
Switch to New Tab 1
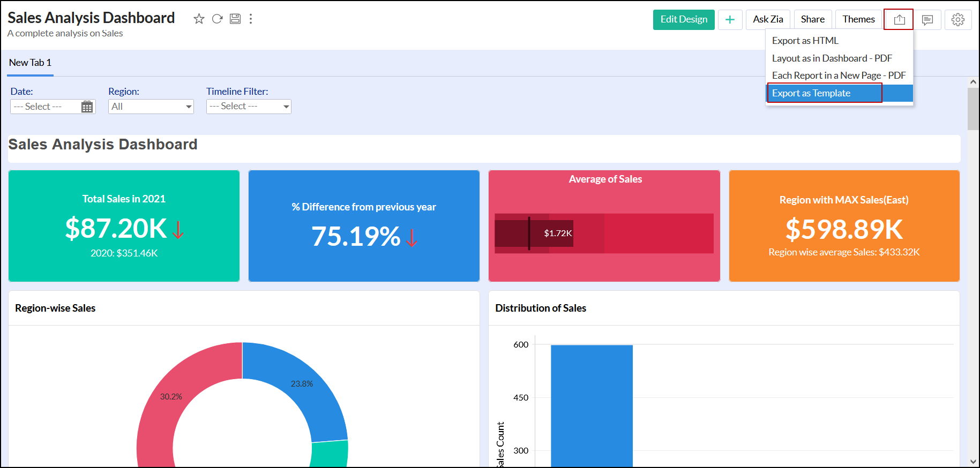pyautogui.click(x=30, y=63)
